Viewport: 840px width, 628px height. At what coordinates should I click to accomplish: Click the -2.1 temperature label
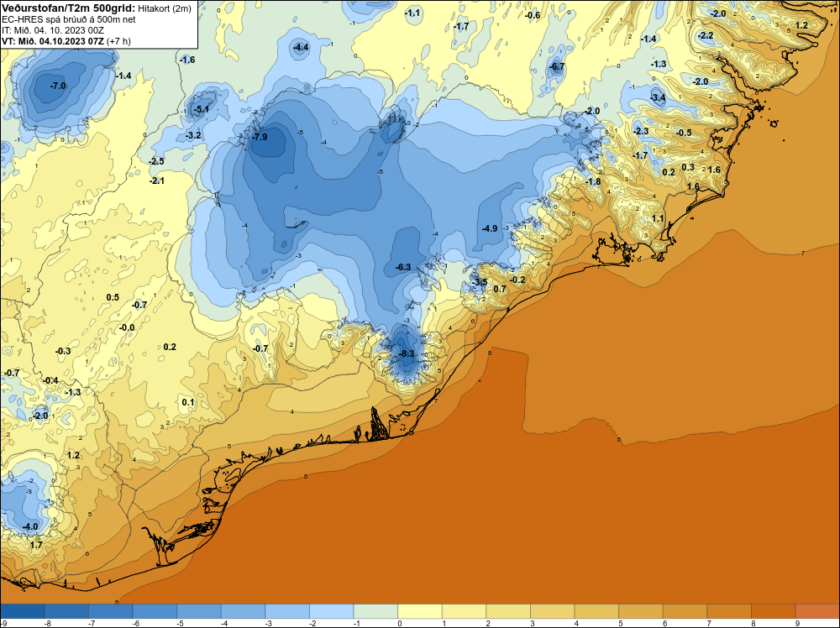point(156,181)
